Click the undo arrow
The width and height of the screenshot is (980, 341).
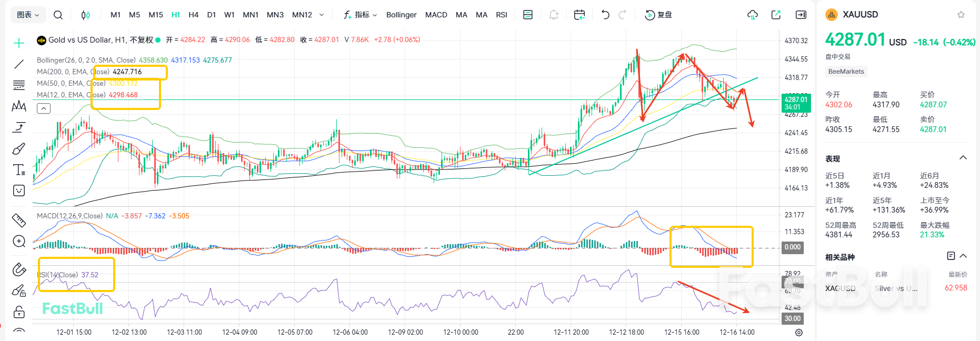click(605, 15)
